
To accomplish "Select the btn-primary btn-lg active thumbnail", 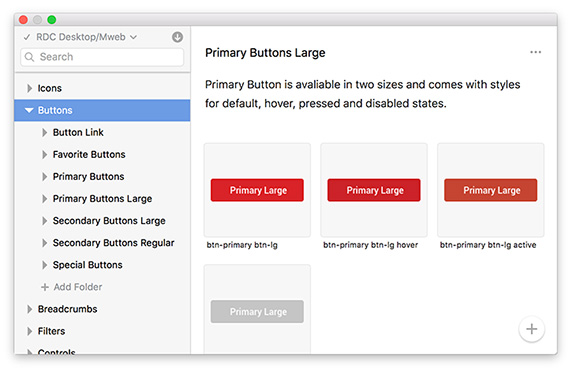I will pos(490,190).
